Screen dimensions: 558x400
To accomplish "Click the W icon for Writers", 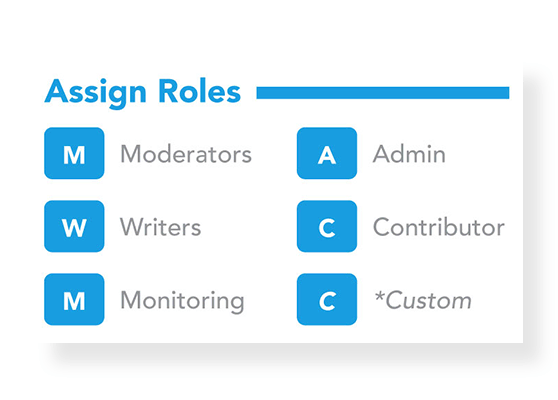I will click(74, 226).
